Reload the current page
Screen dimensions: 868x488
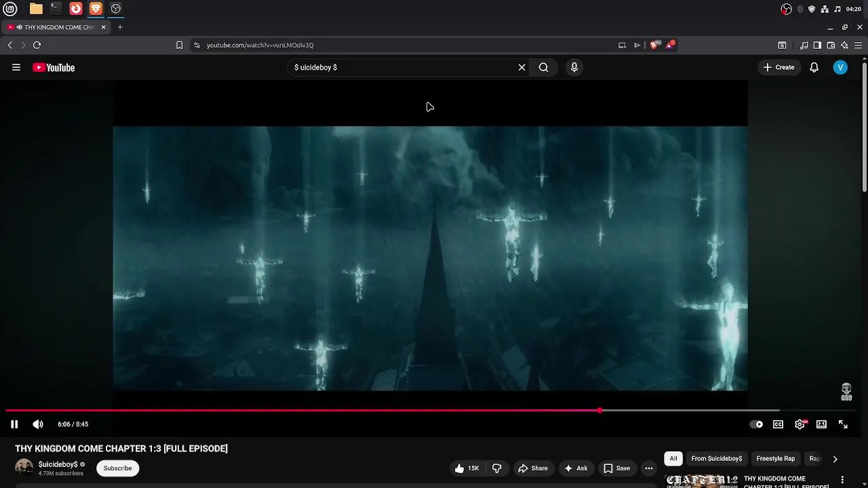click(x=37, y=45)
